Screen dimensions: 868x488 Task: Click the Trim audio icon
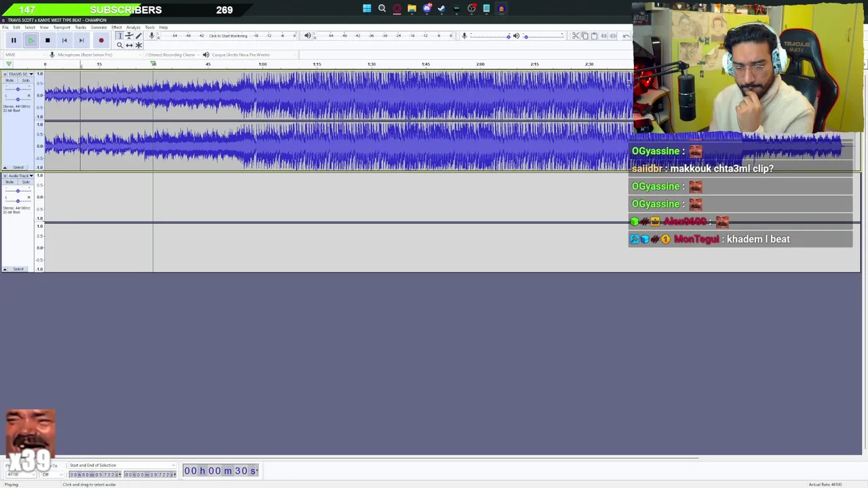604,35
